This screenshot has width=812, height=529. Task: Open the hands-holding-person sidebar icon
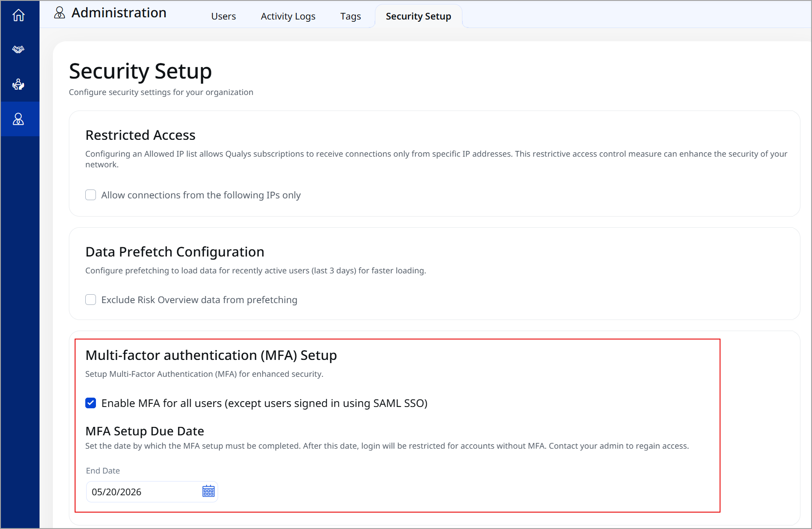coord(18,84)
